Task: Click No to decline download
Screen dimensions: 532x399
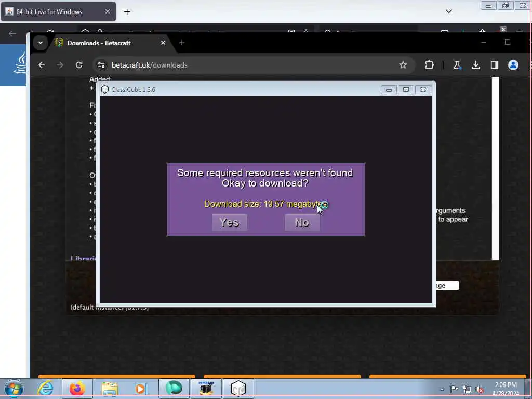Action: (x=302, y=222)
